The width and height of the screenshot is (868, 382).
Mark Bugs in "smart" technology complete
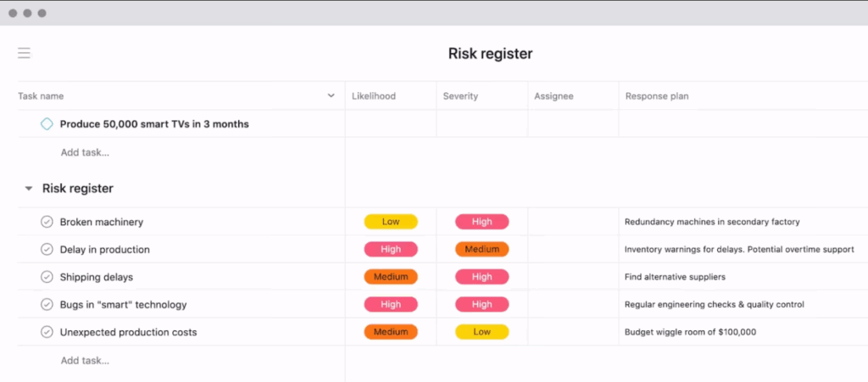click(x=47, y=305)
